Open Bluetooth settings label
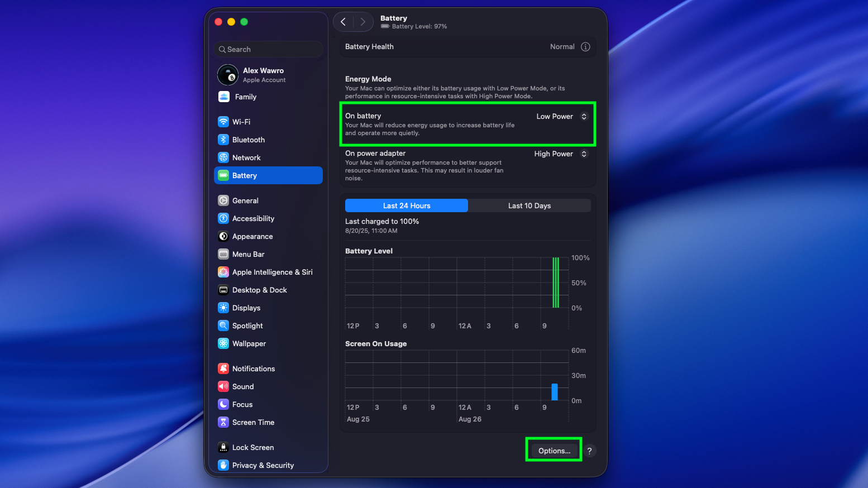Screen dimensions: 868x488 (249, 140)
